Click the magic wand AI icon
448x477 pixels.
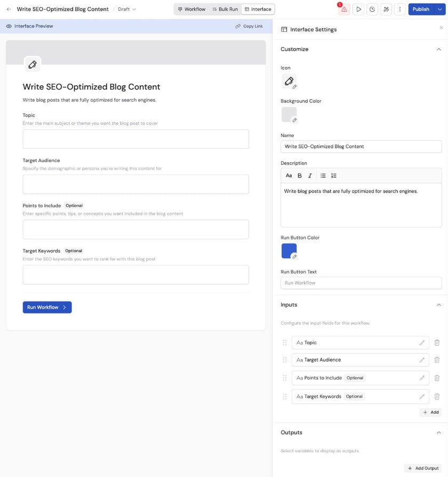(x=386, y=10)
